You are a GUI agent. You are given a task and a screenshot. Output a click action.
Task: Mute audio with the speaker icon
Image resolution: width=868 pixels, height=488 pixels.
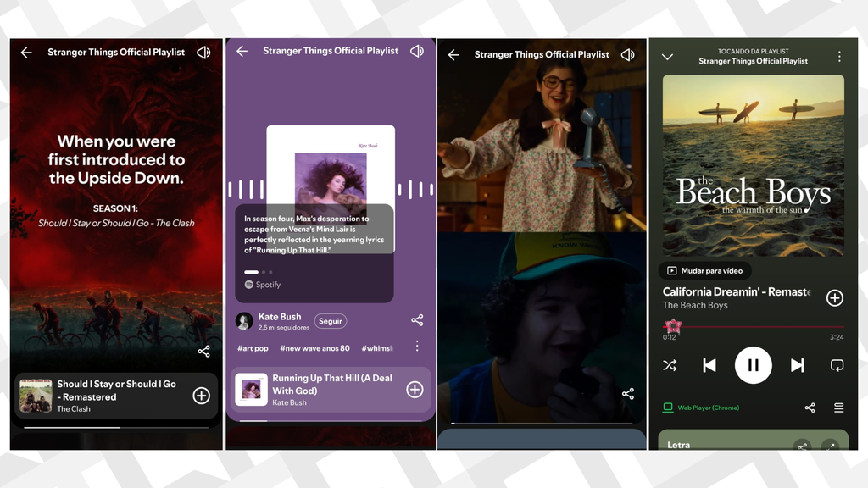(203, 52)
